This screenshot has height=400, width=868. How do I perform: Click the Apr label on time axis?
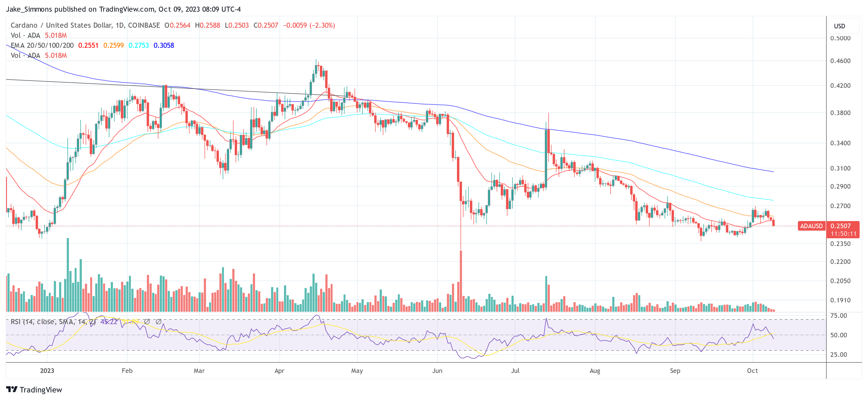point(279,371)
